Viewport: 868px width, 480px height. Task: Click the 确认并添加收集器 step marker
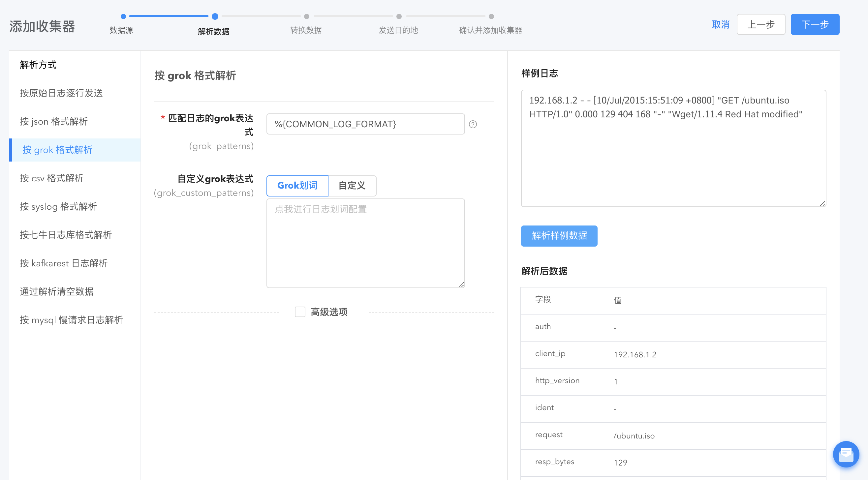point(491,16)
